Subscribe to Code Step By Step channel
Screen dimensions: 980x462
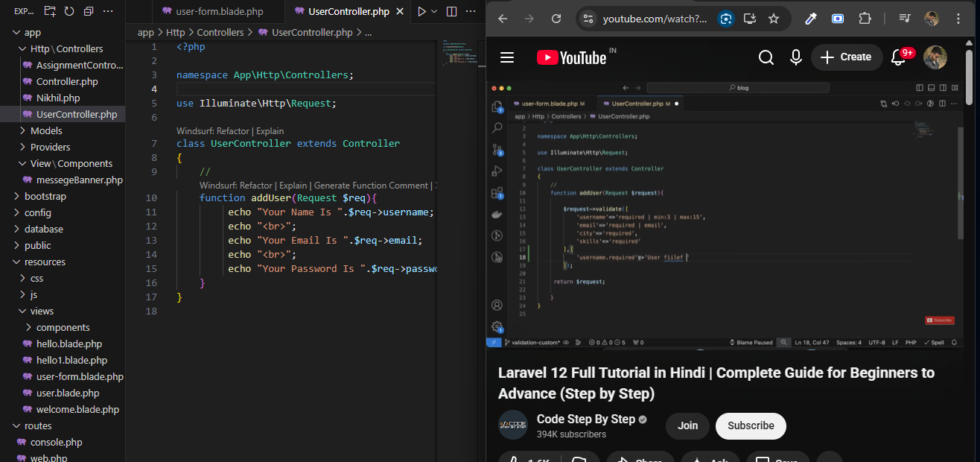pyautogui.click(x=750, y=425)
